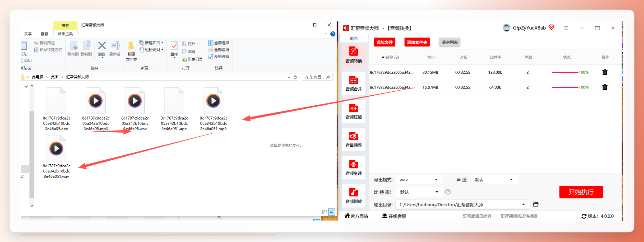Click 历史记录 history in Explorer ribbon
The height and width of the screenshot is (242, 644).
pyautogui.click(x=192, y=59)
